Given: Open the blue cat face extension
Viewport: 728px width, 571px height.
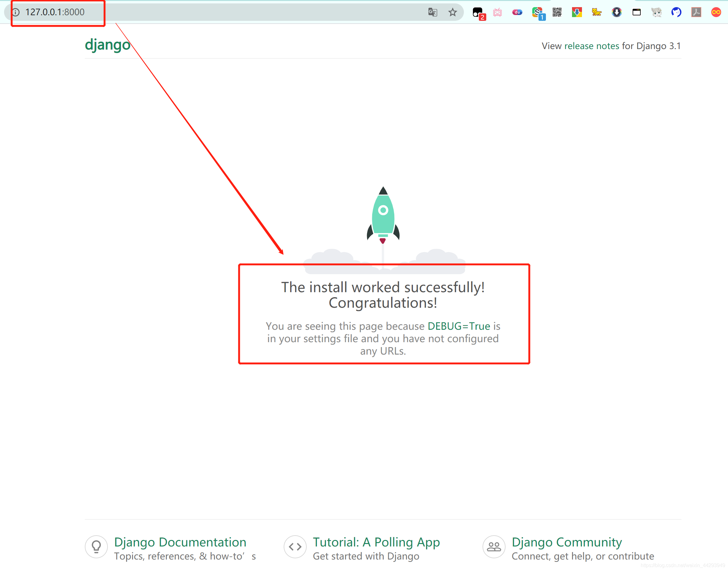Looking at the screenshot, I should (676, 12).
